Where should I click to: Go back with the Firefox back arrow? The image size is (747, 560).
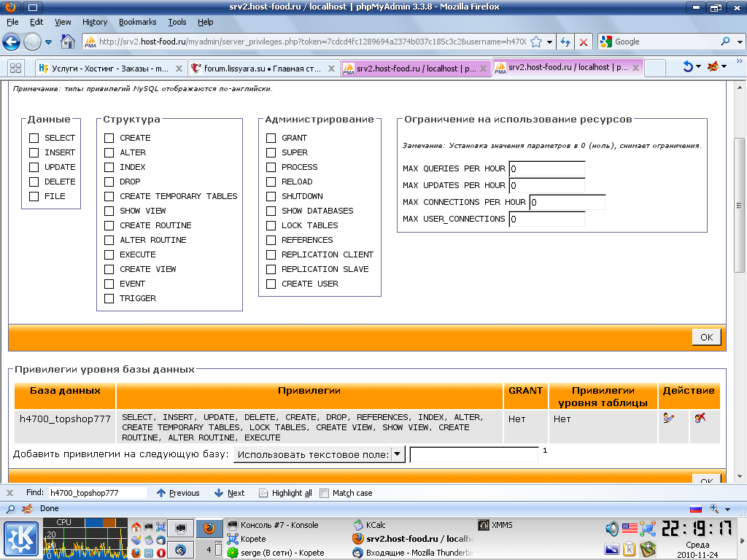(x=12, y=42)
